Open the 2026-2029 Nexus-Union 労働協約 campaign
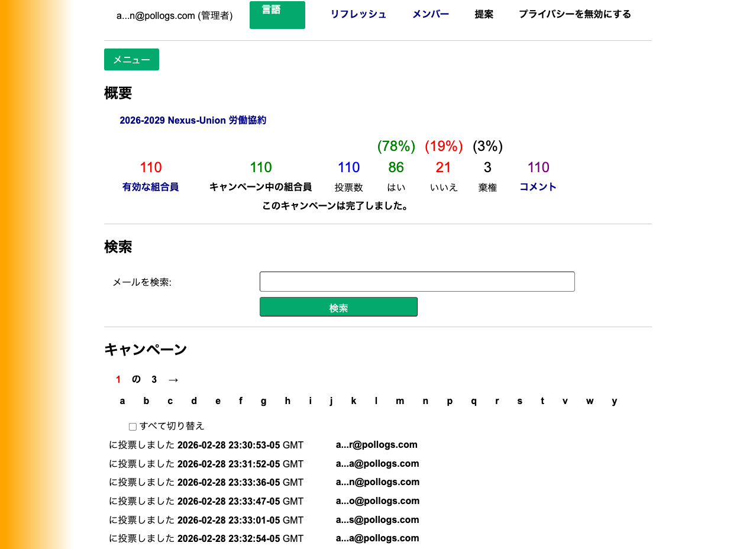This screenshot has height=549, width=756. click(x=193, y=120)
